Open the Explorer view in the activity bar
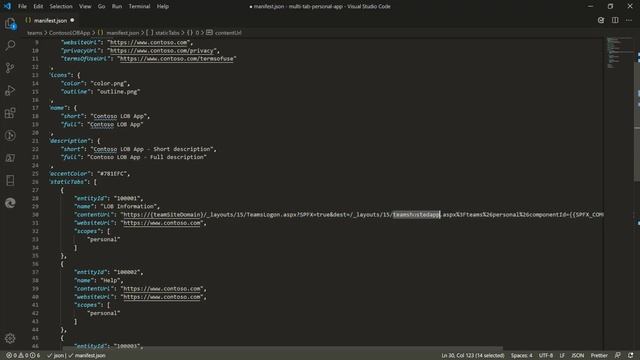640x360 pixels. (x=10, y=24)
